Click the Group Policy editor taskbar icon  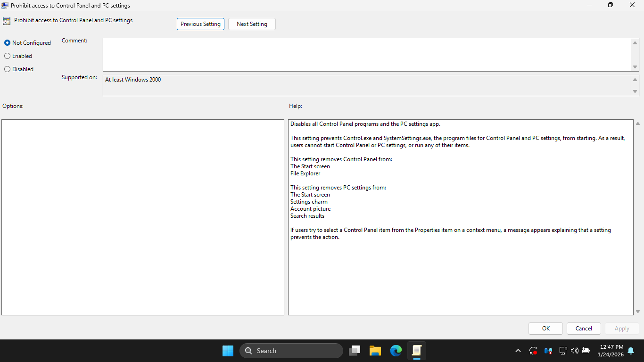tap(417, 351)
